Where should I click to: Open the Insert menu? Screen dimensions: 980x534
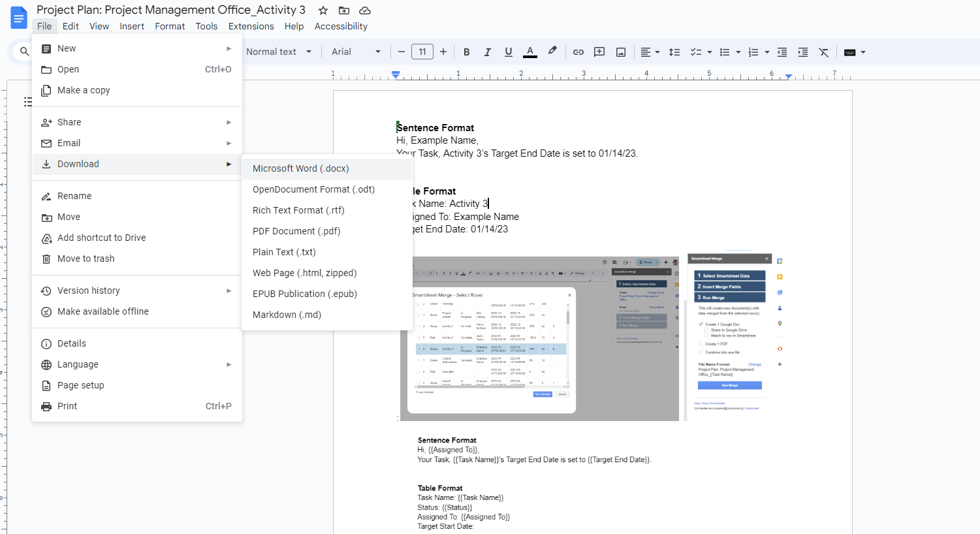click(x=132, y=26)
